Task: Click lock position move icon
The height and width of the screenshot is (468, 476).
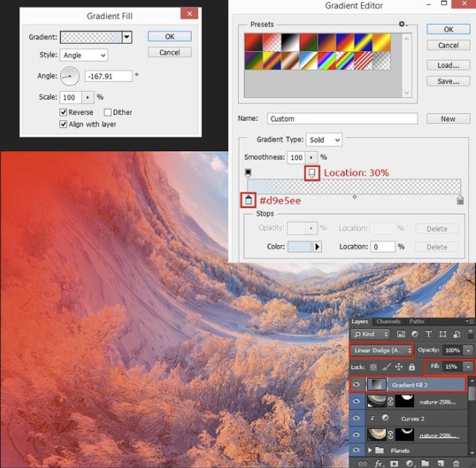Action: click(399, 367)
